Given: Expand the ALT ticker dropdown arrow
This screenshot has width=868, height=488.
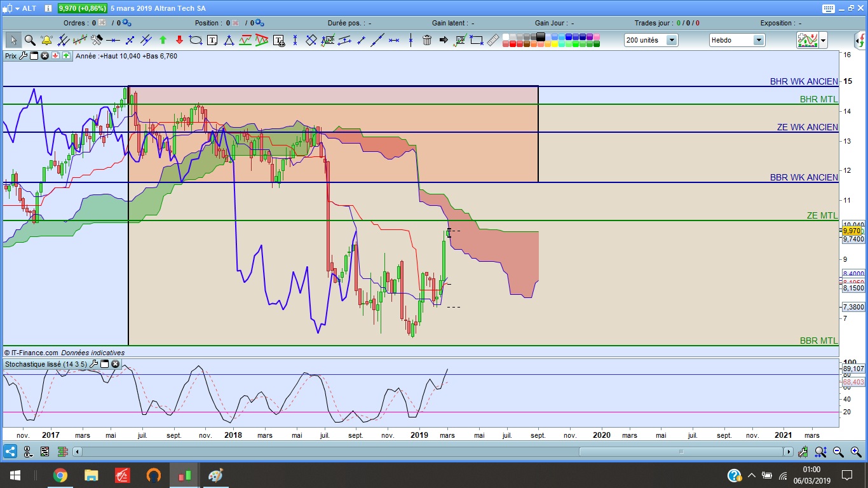Looking at the screenshot, I should [17, 8].
